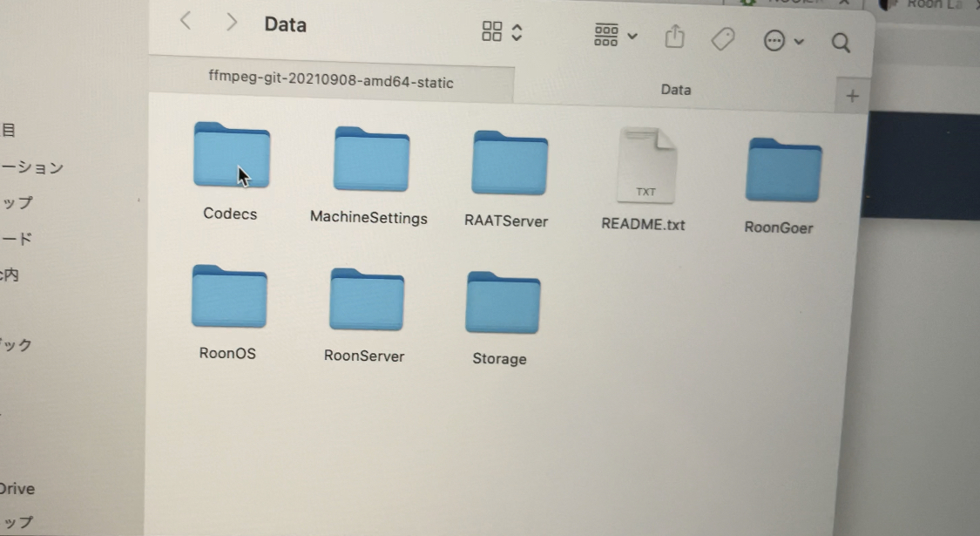Switch to the Data tab
The image size is (980, 536).
[x=676, y=90]
